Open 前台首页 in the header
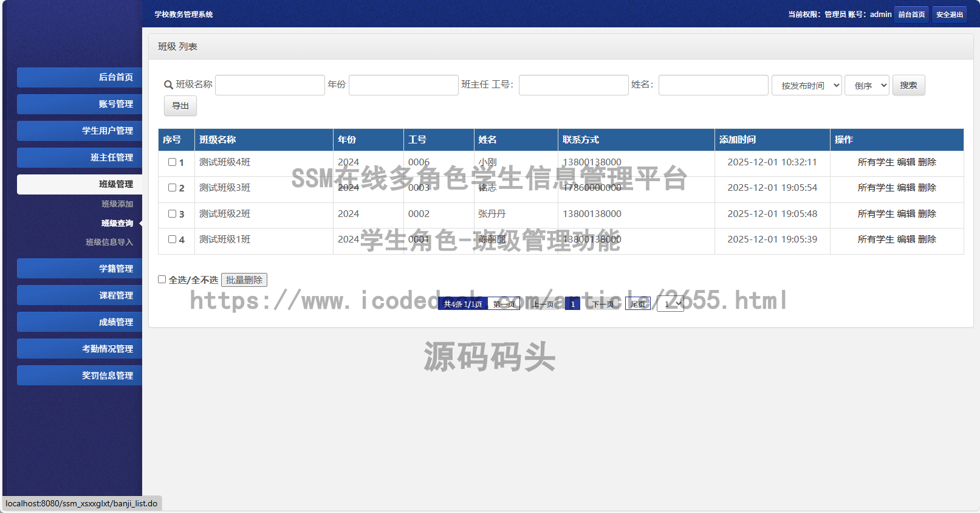This screenshot has width=980, height=513. 911,15
